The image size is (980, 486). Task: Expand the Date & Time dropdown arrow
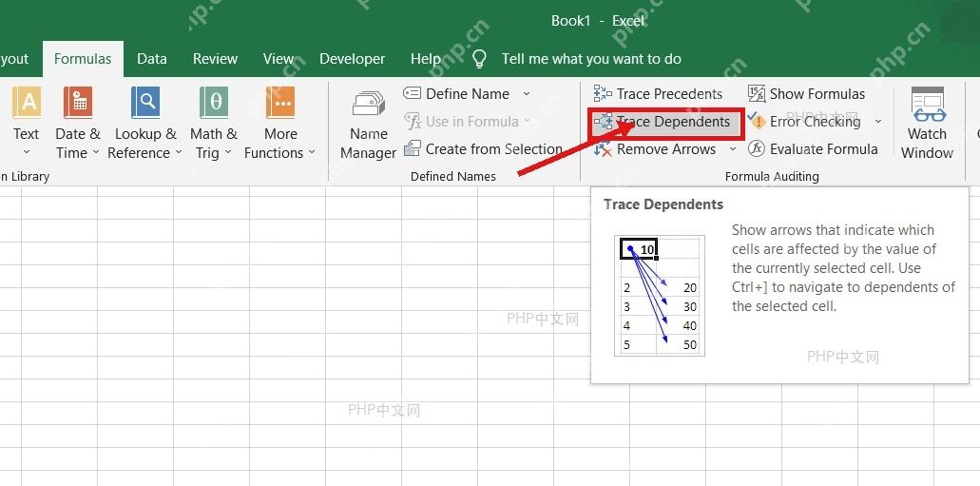pyautogui.click(x=96, y=152)
